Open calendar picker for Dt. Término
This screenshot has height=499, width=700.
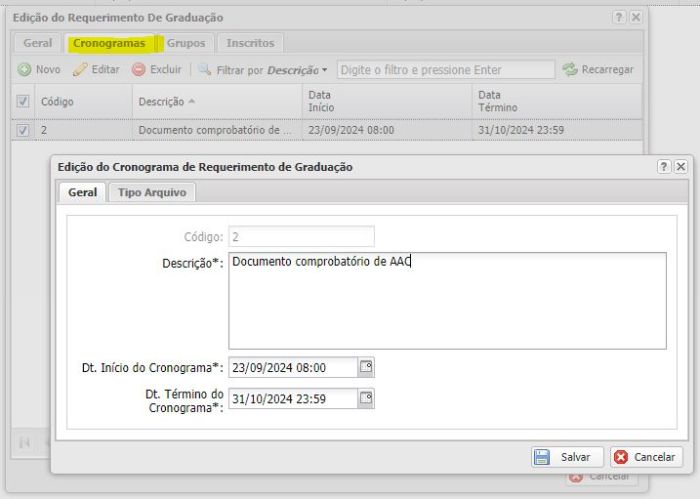[366, 398]
